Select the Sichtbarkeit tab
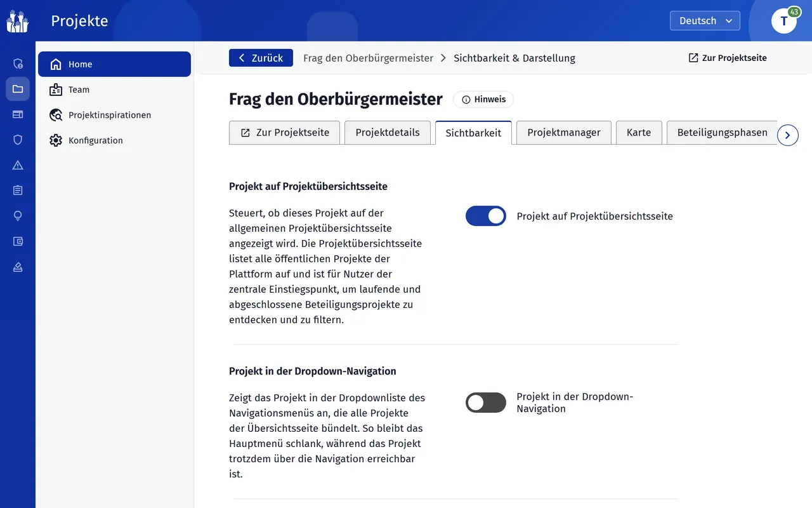812x508 pixels. click(473, 133)
